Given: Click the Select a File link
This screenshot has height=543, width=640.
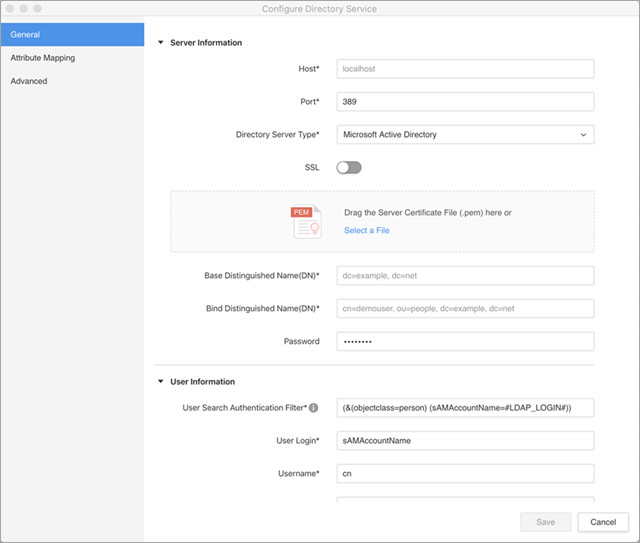Looking at the screenshot, I should click(x=366, y=230).
